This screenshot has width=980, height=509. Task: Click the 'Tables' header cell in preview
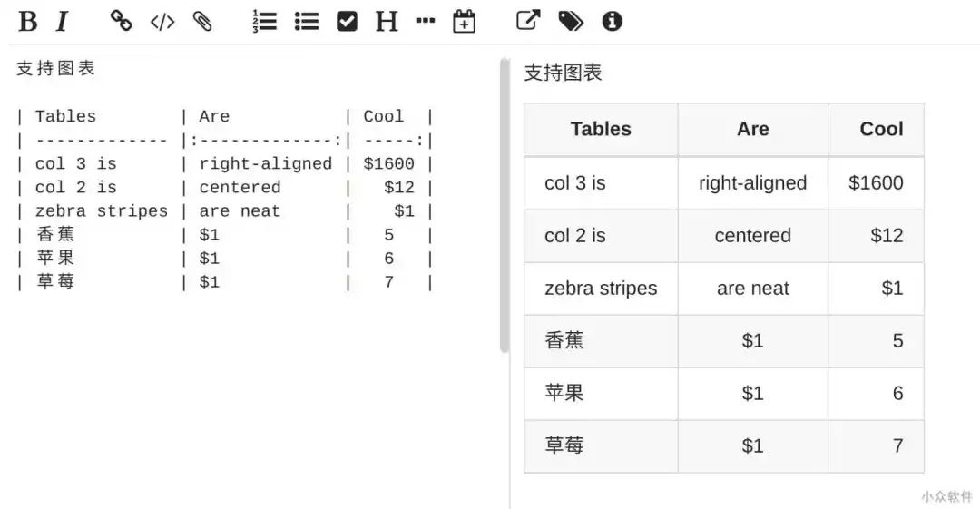coord(601,130)
